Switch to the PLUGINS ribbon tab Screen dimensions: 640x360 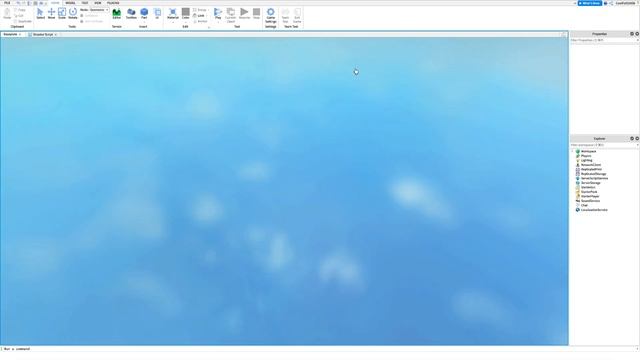(113, 3)
